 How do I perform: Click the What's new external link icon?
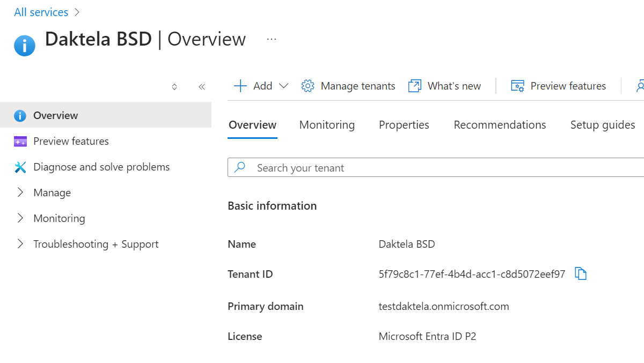(415, 86)
